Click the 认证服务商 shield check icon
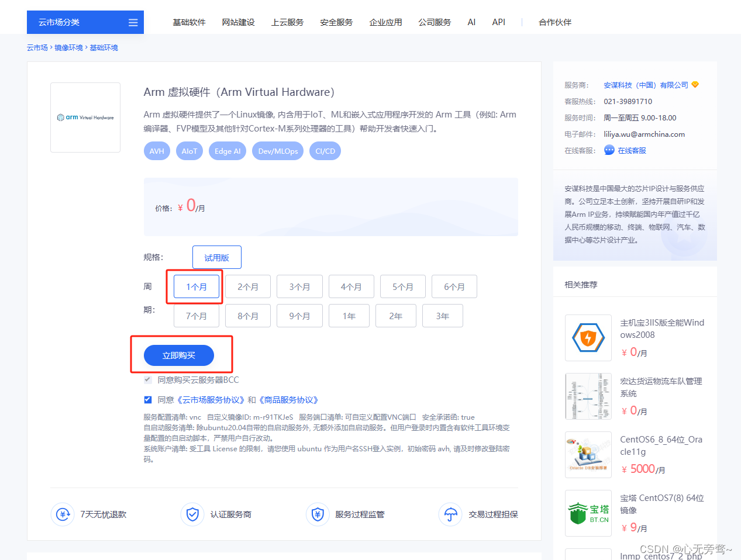 pos(192,514)
